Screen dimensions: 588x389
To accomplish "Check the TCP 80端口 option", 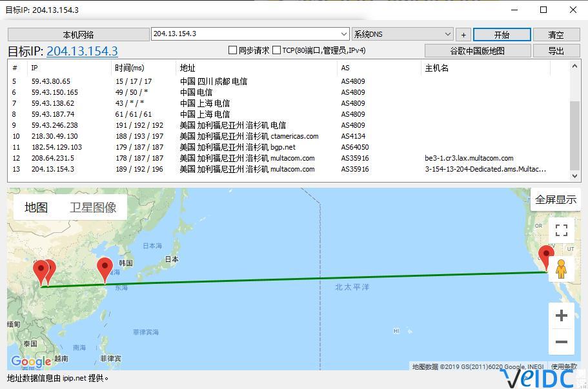I will [x=276, y=50].
